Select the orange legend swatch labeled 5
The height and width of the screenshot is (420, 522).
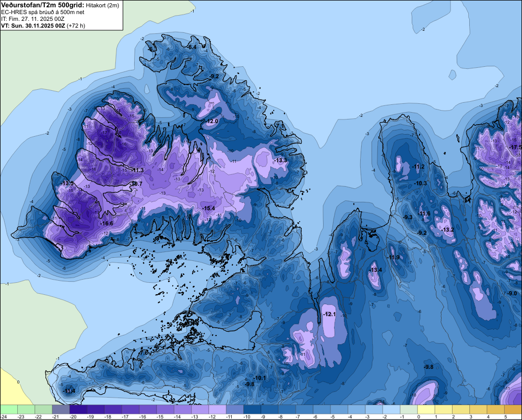pyautogui.click(x=513, y=410)
